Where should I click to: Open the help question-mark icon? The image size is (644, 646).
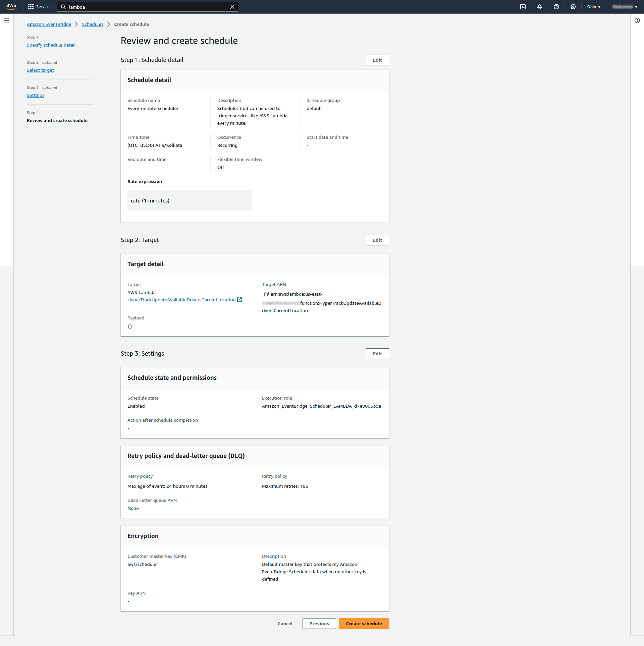556,7
